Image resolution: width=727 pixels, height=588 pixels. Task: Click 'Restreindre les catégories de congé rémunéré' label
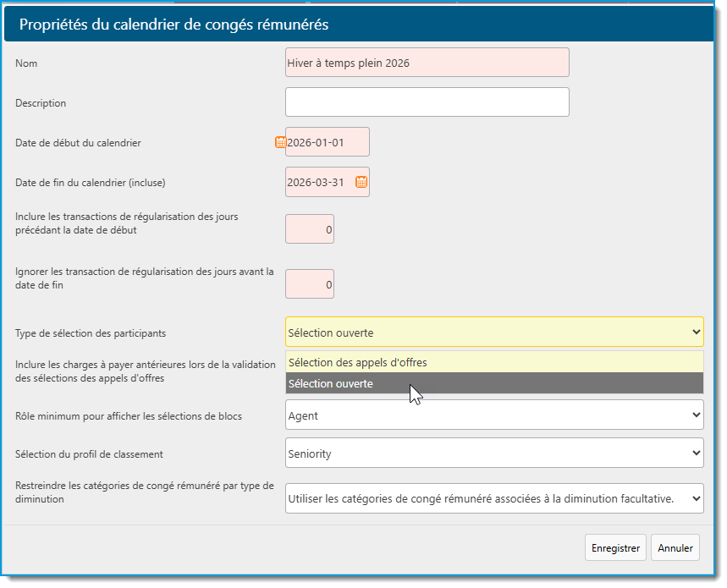145,492
